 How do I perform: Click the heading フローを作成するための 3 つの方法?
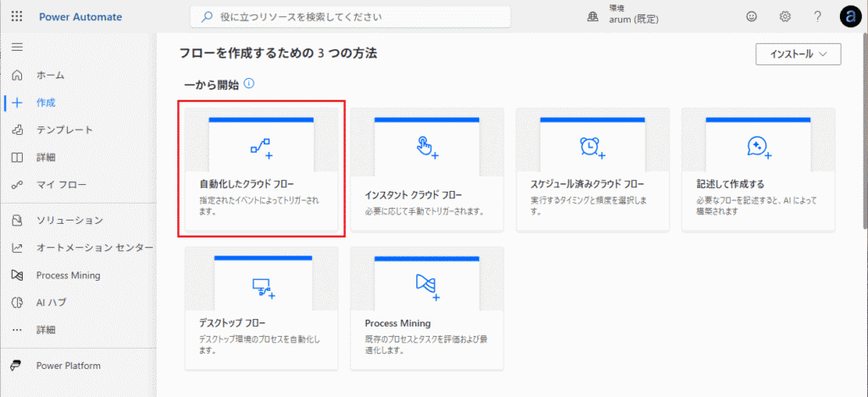[278, 53]
